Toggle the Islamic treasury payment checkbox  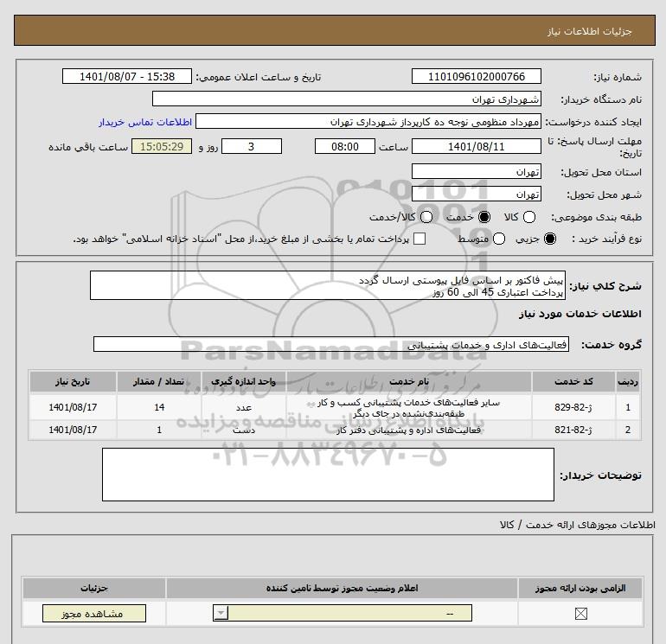coord(419,239)
